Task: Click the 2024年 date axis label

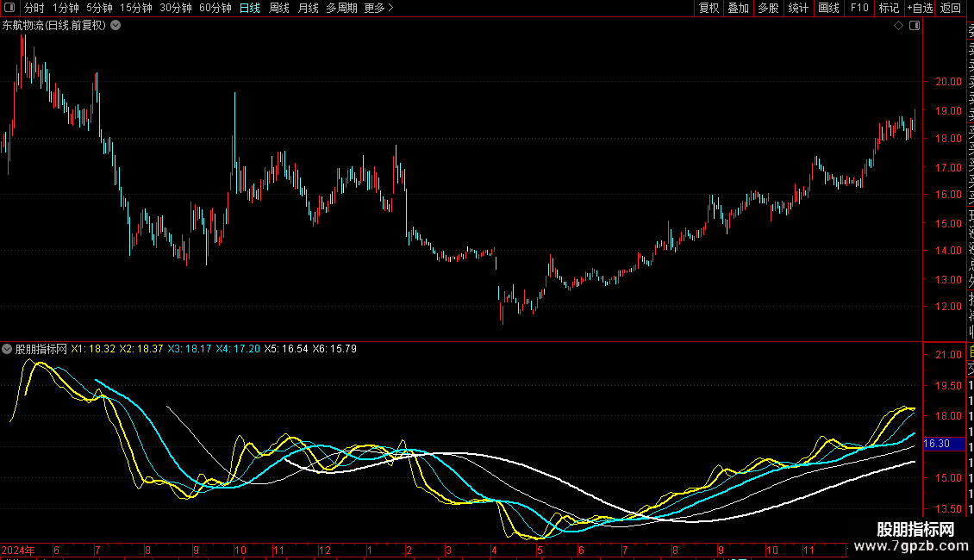Action: coord(18,550)
